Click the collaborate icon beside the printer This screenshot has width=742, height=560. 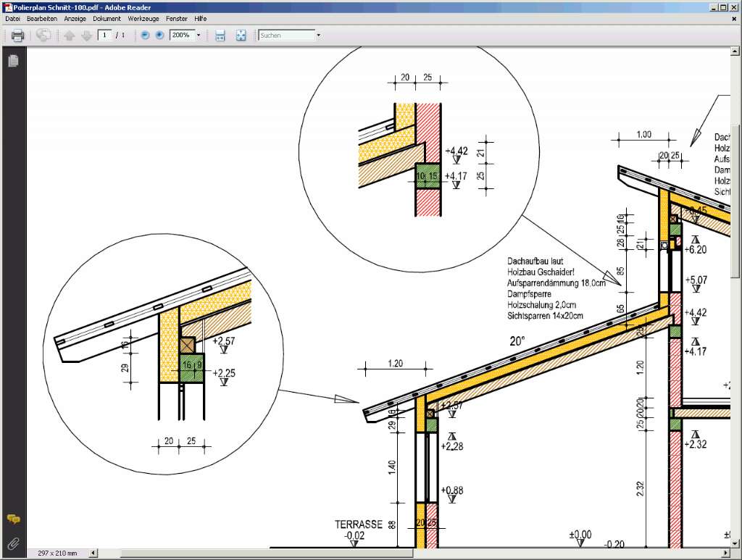point(43,35)
